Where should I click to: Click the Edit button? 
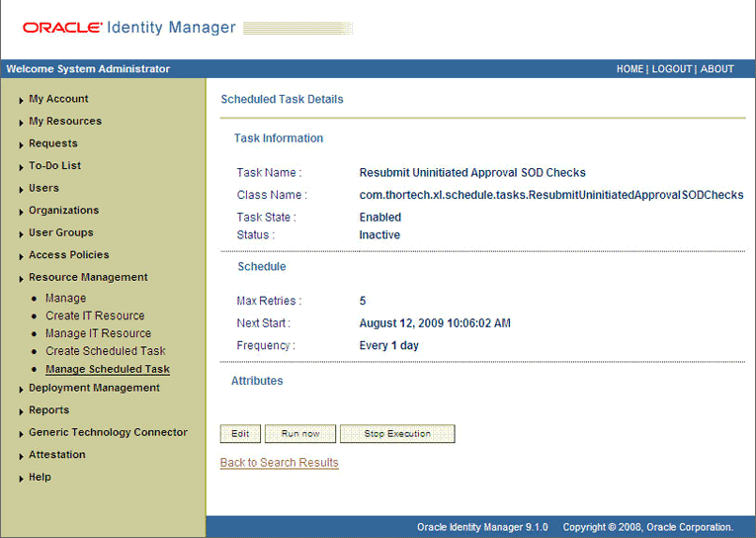click(240, 434)
